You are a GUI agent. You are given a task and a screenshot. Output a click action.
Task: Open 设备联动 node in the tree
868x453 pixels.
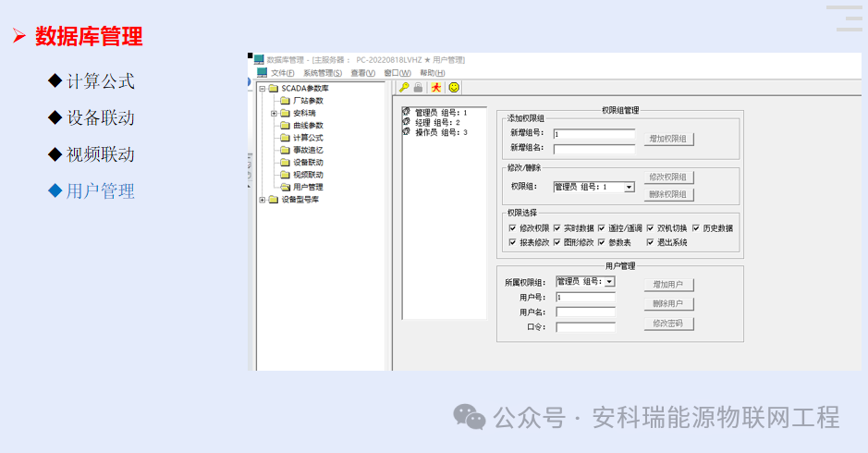[x=308, y=163]
